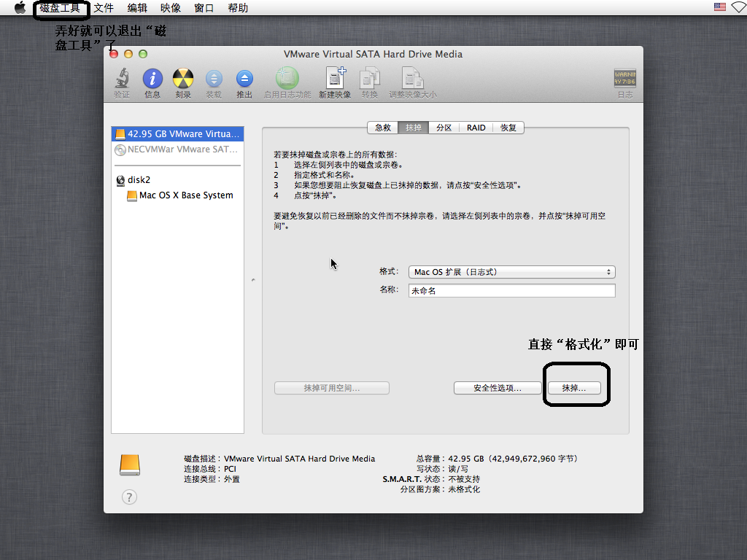Select Mac OS X Base System volume
Screen dimensions: 747x560
[x=178, y=195]
